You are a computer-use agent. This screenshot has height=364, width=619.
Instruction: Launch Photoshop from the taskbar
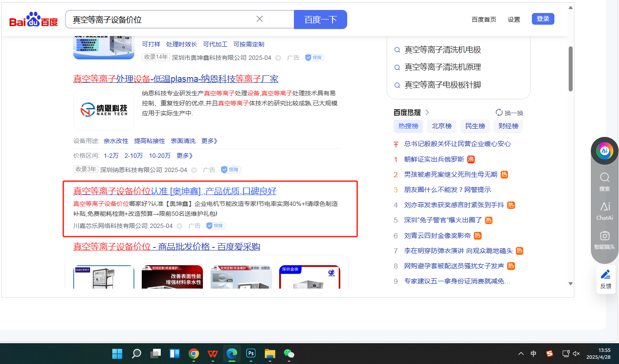pyautogui.click(x=251, y=354)
